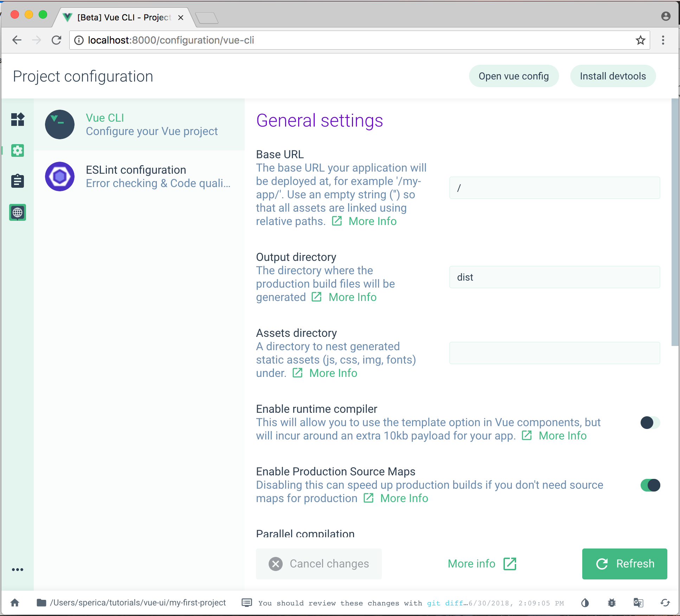Select the globe localization icon in the sidebar
This screenshot has width=680, height=616.
[18, 212]
